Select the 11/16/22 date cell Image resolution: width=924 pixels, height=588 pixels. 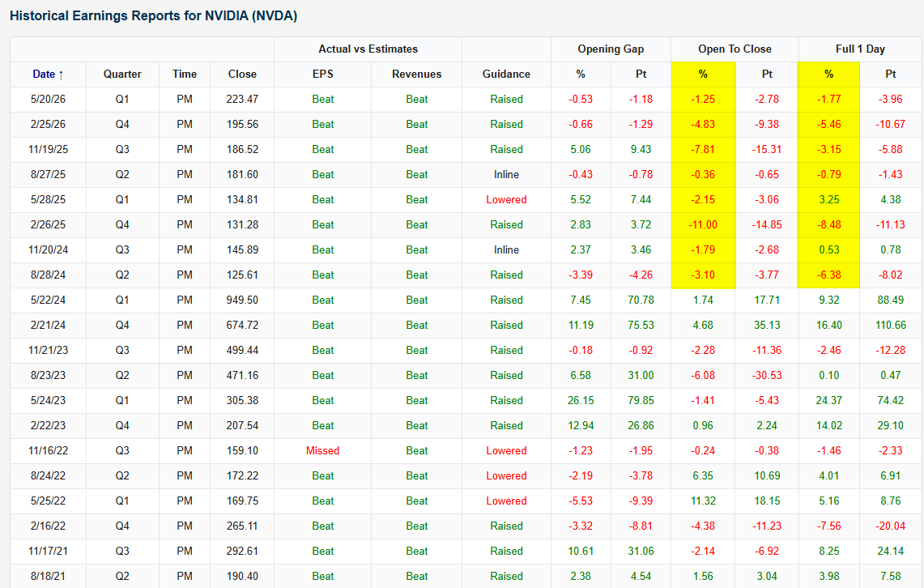click(48, 451)
